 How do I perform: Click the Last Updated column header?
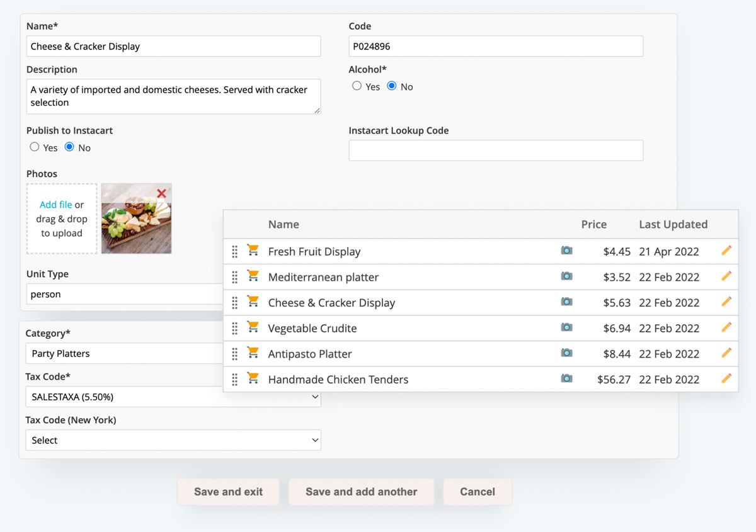click(x=673, y=224)
